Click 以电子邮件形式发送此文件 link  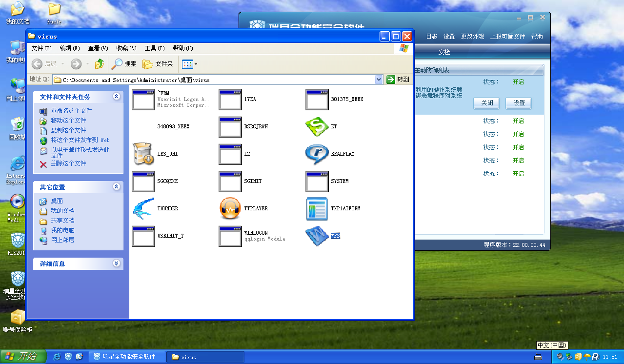click(x=81, y=152)
